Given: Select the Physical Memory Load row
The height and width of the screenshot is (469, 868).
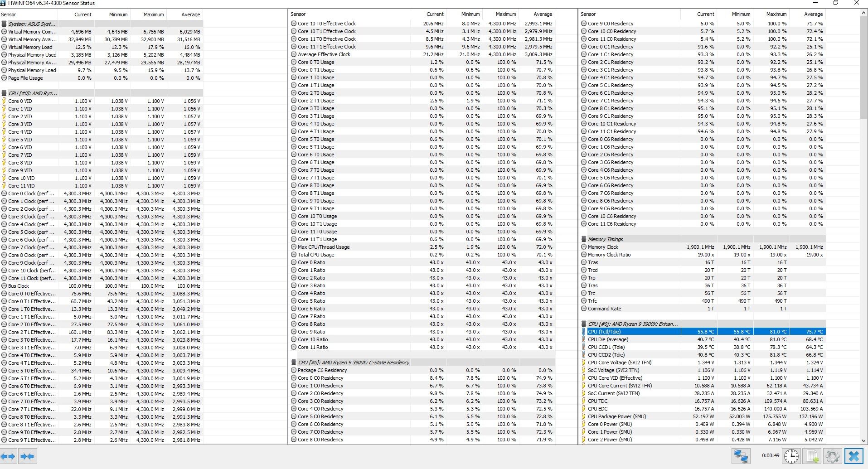Looking at the screenshot, I should (x=102, y=70).
